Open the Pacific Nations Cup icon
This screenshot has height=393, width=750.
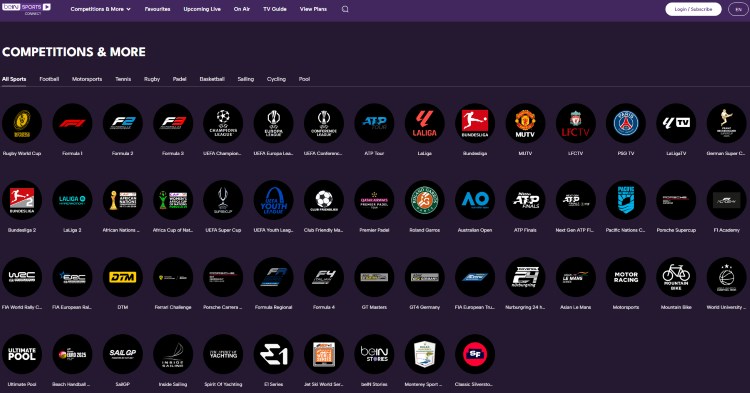[x=626, y=200]
